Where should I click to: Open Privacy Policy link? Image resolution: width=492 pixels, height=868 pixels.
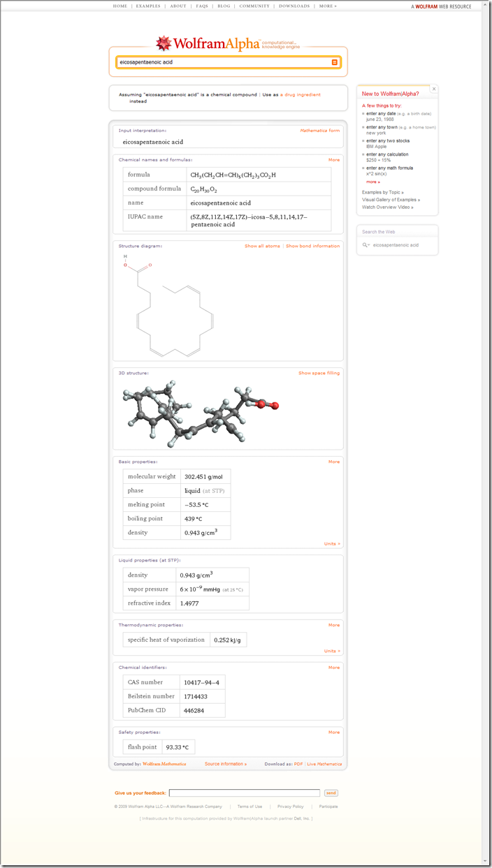point(291,807)
